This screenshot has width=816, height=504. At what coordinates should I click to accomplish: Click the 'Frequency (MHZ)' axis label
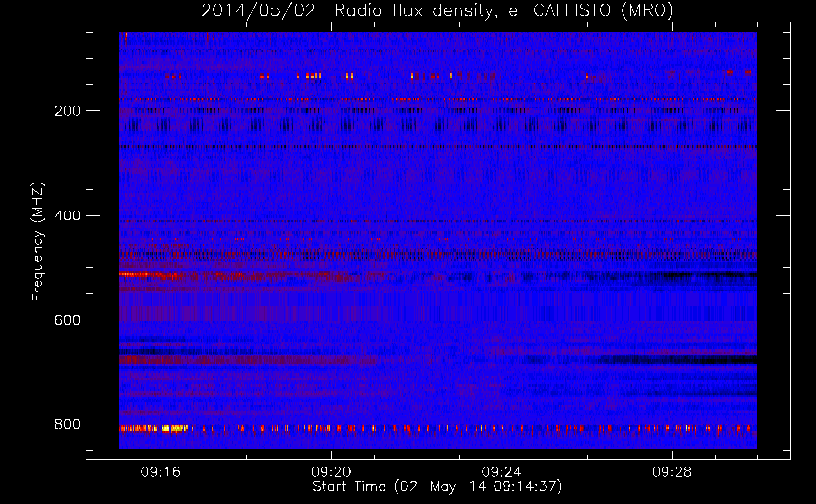38,242
